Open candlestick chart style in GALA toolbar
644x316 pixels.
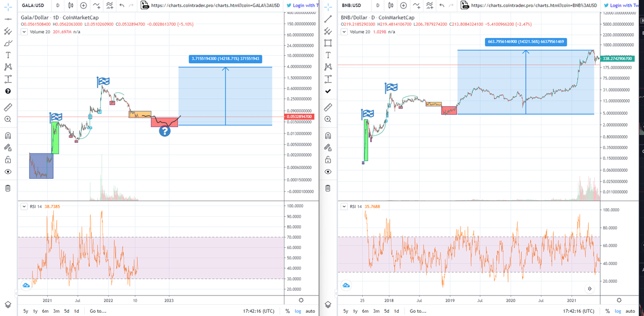pyautogui.click(x=72, y=5)
